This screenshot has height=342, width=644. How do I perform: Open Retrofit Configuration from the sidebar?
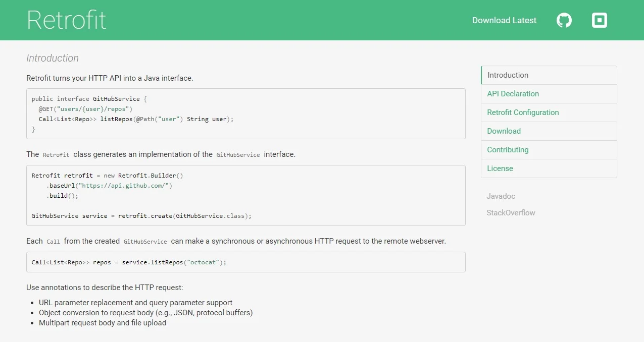(523, 112)
